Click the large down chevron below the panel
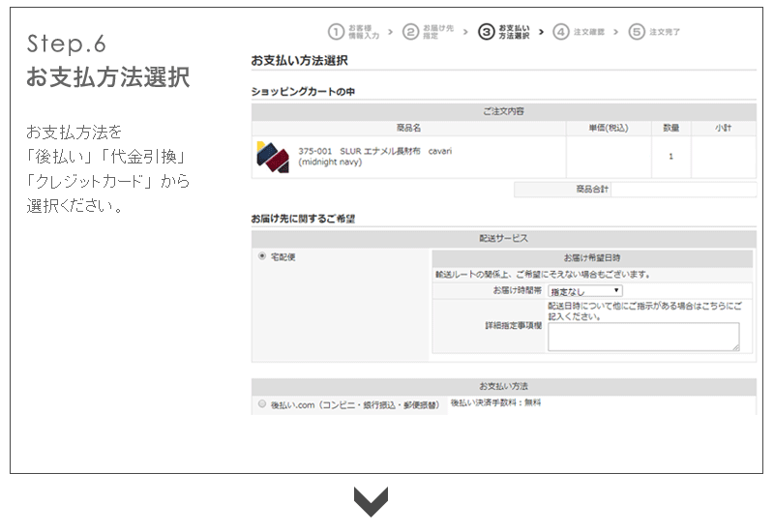 click(371, 502)
